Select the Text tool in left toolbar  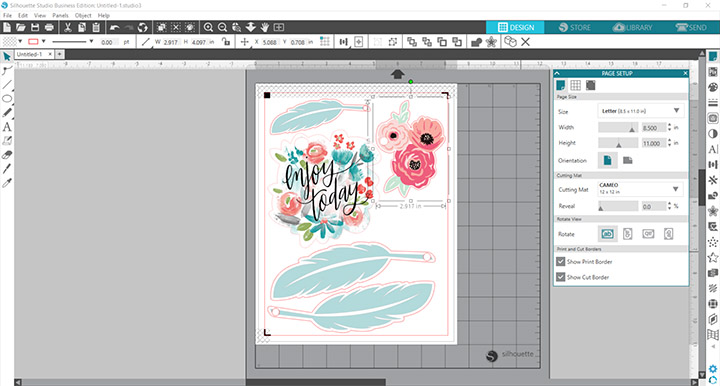point(7,127)
